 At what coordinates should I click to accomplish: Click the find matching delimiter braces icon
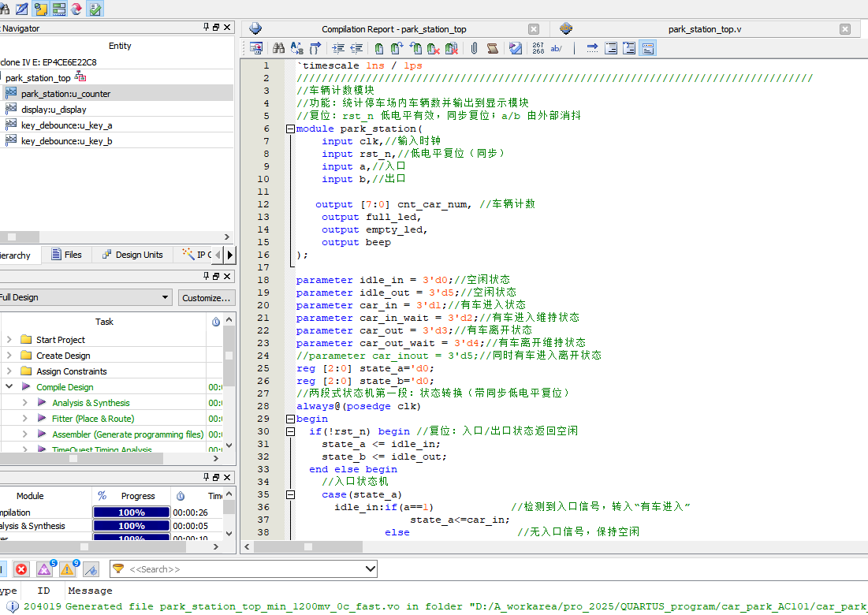(x=315, y=48)
